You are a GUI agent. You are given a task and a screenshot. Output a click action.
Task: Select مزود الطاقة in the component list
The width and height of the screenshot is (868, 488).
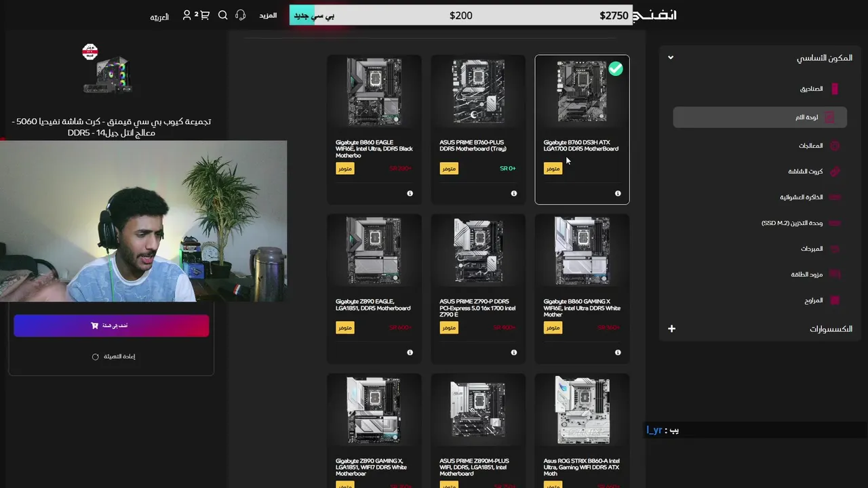[807, 274]
